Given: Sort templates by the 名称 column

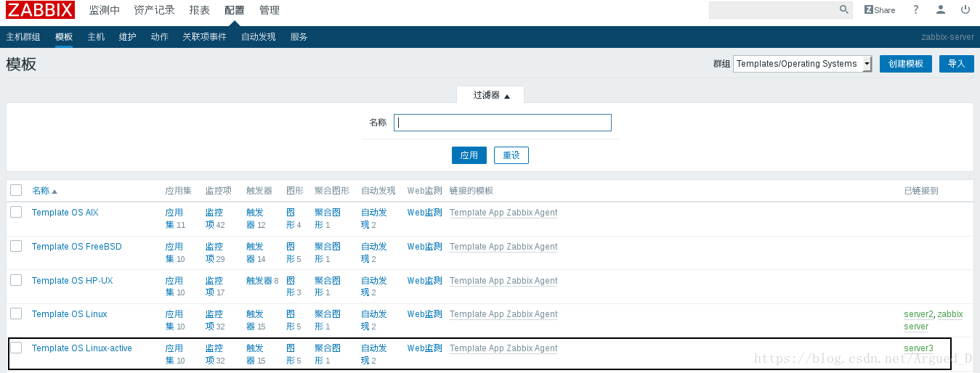Looking at the screenshot, I should 44,191.
